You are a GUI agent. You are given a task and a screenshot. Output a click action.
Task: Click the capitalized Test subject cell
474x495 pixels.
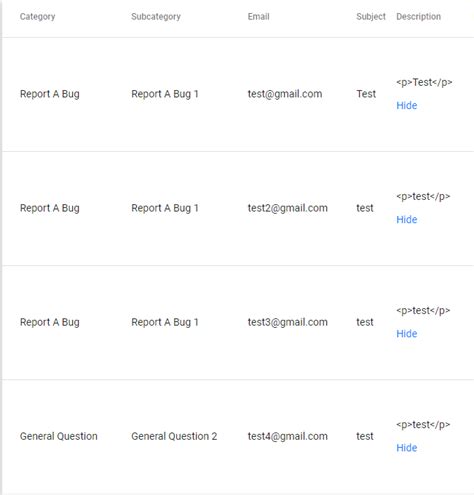pos(366,94)
